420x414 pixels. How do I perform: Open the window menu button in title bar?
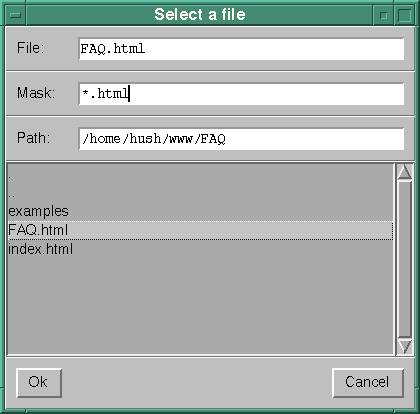[x=15, y=15]
